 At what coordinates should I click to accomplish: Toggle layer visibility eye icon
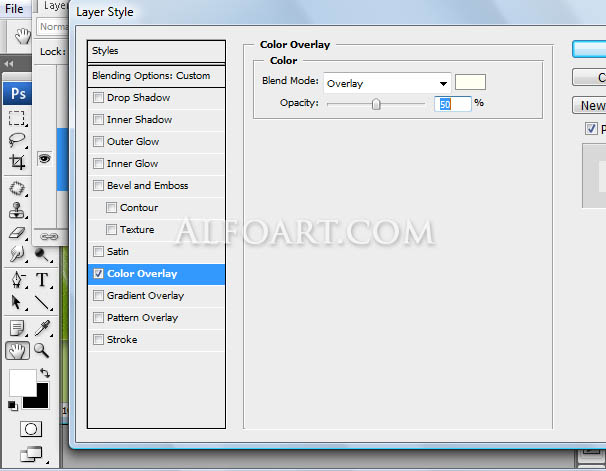(x=44, y=158)
